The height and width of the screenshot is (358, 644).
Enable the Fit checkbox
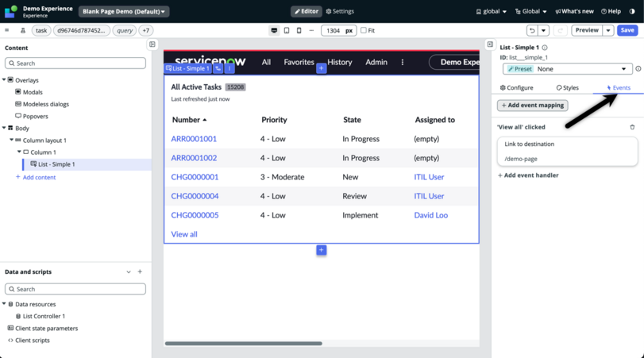tap(364, 30)
